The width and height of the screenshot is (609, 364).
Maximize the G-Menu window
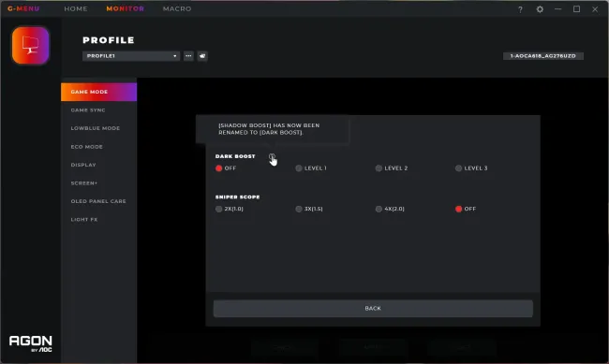coord(577,9)
